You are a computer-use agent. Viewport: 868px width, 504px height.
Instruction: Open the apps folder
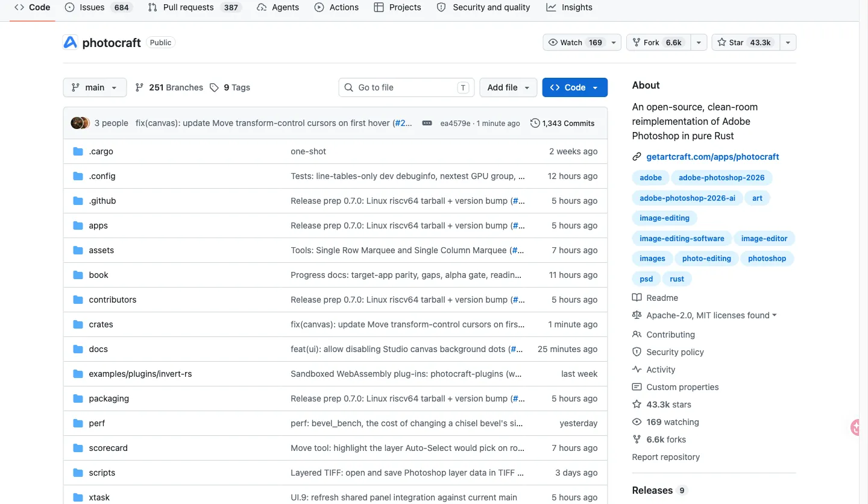98,225
